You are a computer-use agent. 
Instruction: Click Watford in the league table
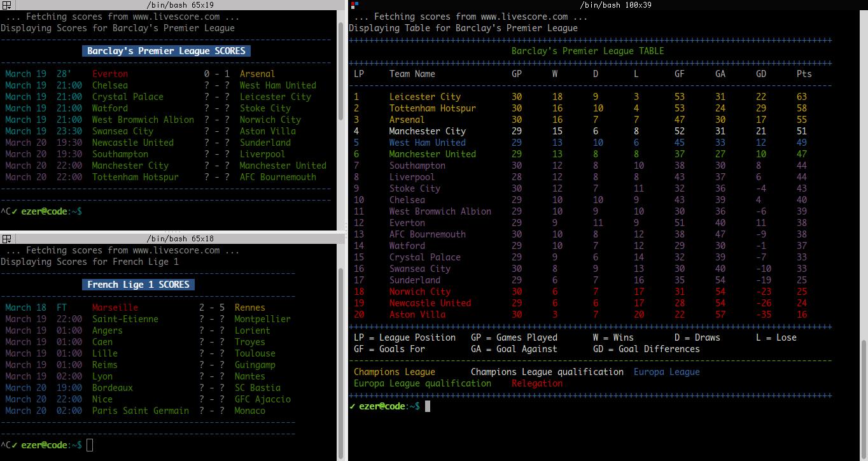pyautogui.click(x=407, y=246)
